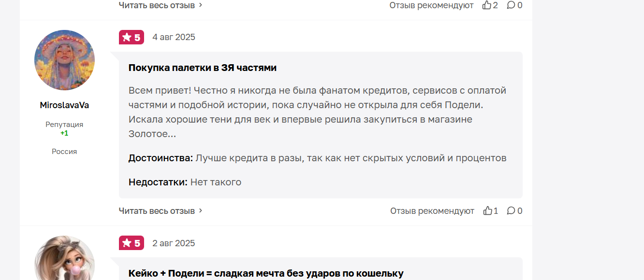Open review titled 'Покупка палетки в ЗЯ частями'
Screen dimensions: 644x280
(203, 68)
